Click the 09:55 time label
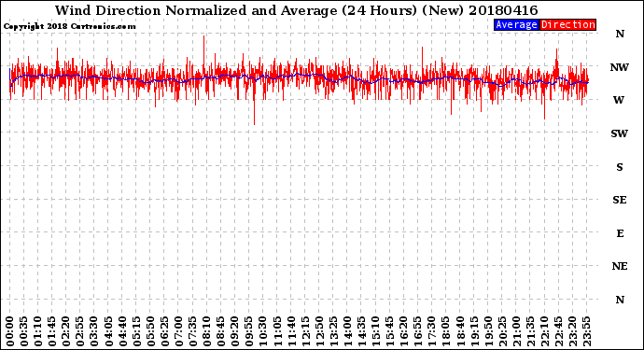644x350 pixels. pyautogui.click(x=249, y=331)
